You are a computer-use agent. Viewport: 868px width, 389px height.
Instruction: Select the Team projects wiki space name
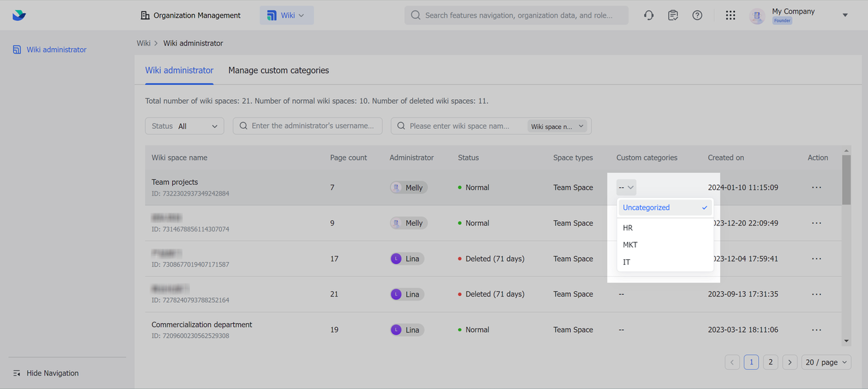click(175, 182)
